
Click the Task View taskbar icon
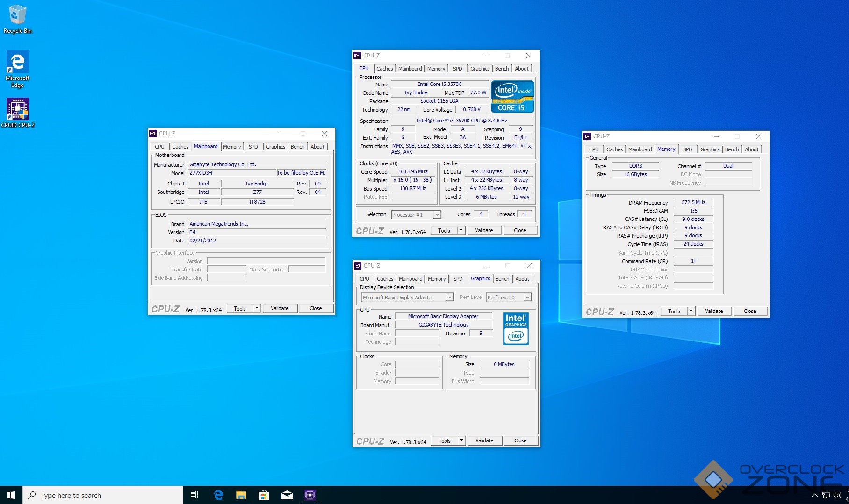pos(194,495)
